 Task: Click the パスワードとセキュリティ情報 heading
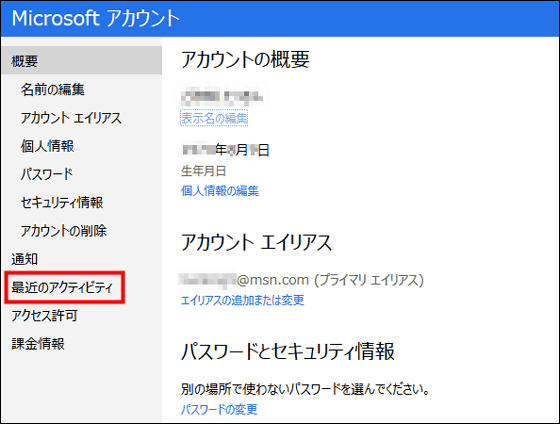coord(288,351)
